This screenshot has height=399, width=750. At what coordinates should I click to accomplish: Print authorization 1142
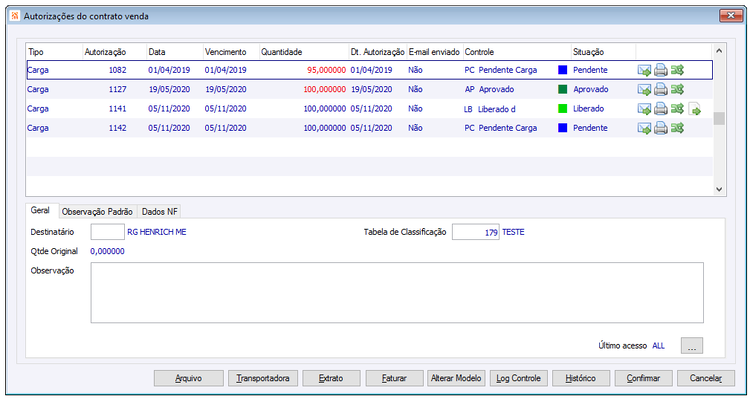[661, 128]
